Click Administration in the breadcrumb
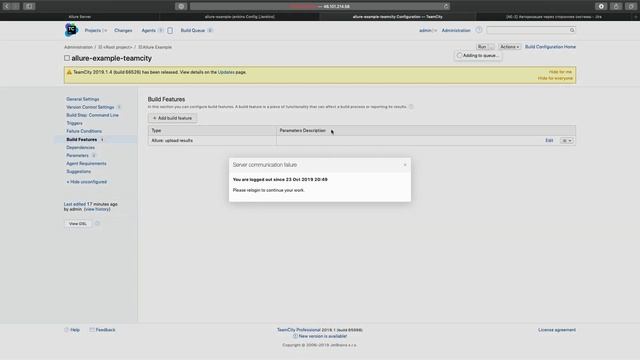 click(78, 47)
